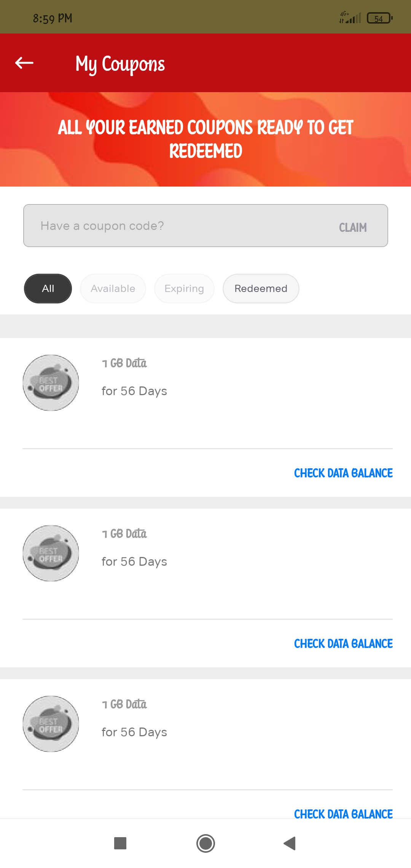The image size is (411, 868).
Task: Open the first 1 GB Data coupon title
Action: pyautogui.click(x=124, y=363)
